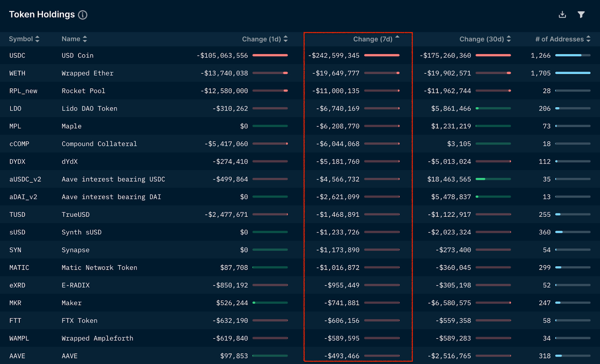This screenshot has height=364, width=600.
Task: Select the MKR symbol cell
Action: (x=15, y=303)
